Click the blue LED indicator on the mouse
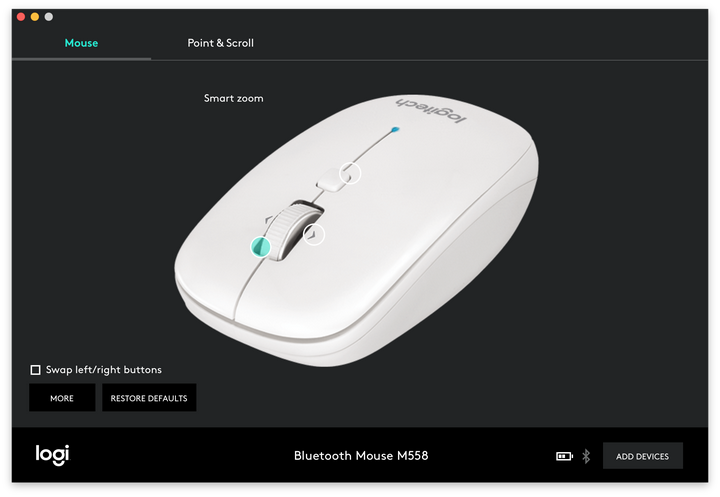Screen dimensions: 720x497 click(395, 130)
